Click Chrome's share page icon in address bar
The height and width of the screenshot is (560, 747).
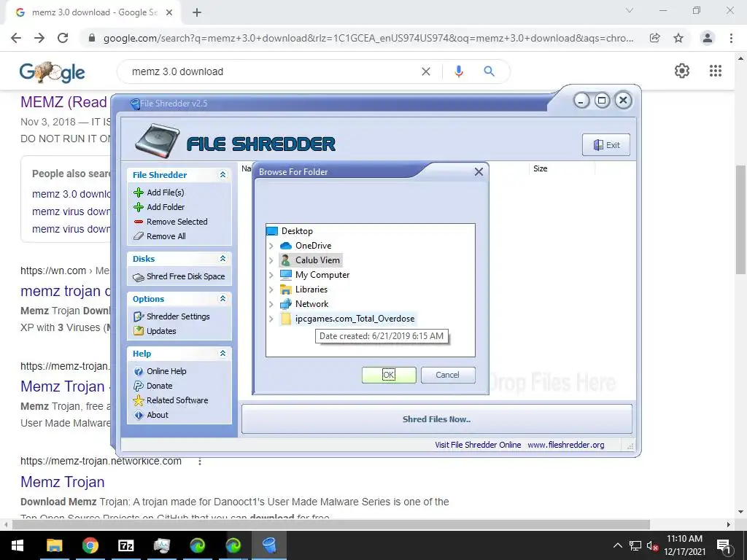(x=654, y=38)
